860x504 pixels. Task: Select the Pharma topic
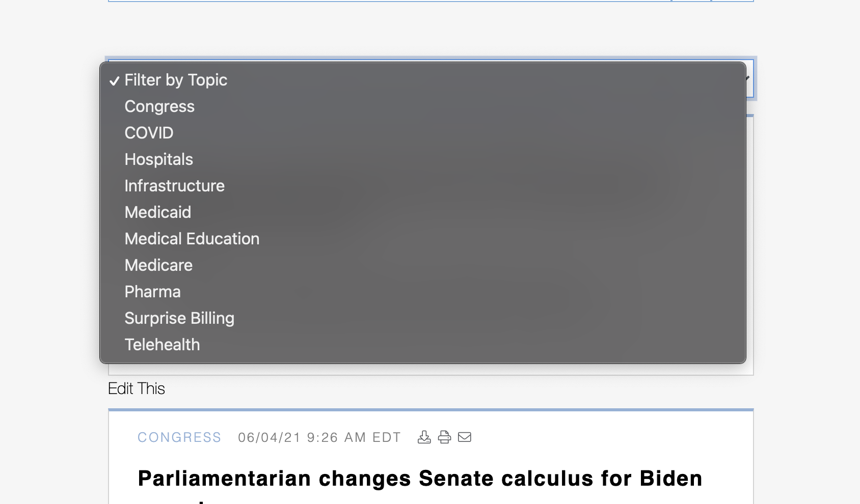(x=423, y=292)
